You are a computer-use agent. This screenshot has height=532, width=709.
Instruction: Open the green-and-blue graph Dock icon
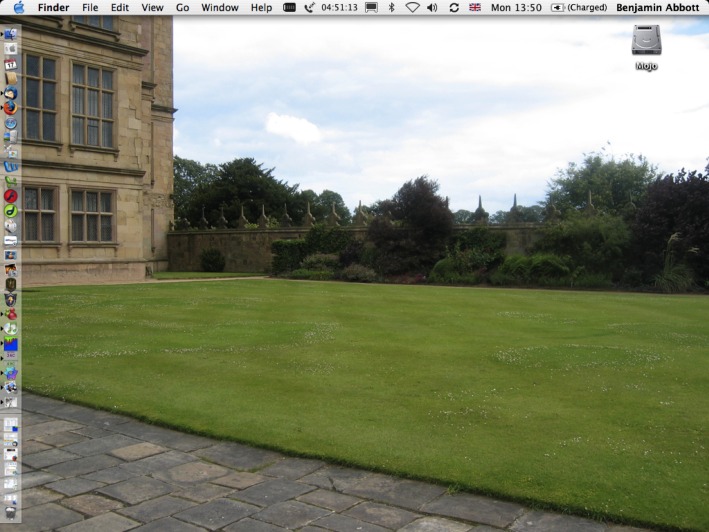pyautogui.click(x=10, y=344)
